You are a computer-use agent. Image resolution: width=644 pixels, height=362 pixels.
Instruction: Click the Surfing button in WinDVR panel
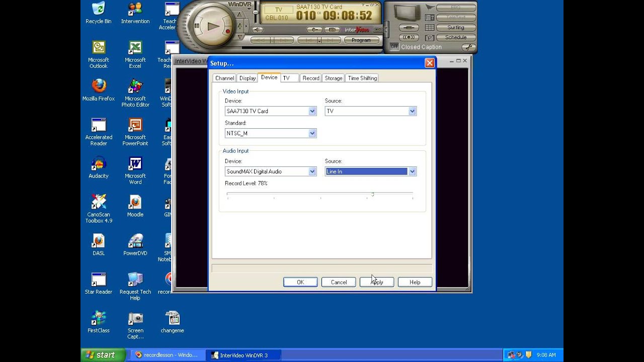point(456,27)
